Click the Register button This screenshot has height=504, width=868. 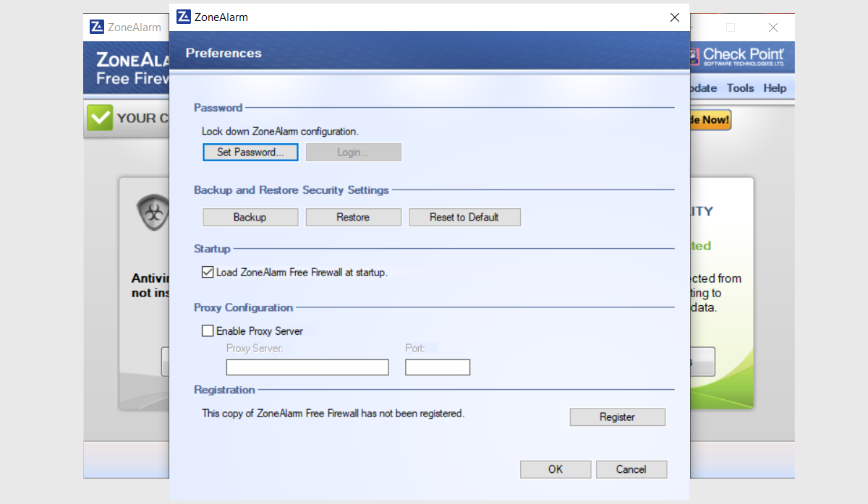click(617, 417)
